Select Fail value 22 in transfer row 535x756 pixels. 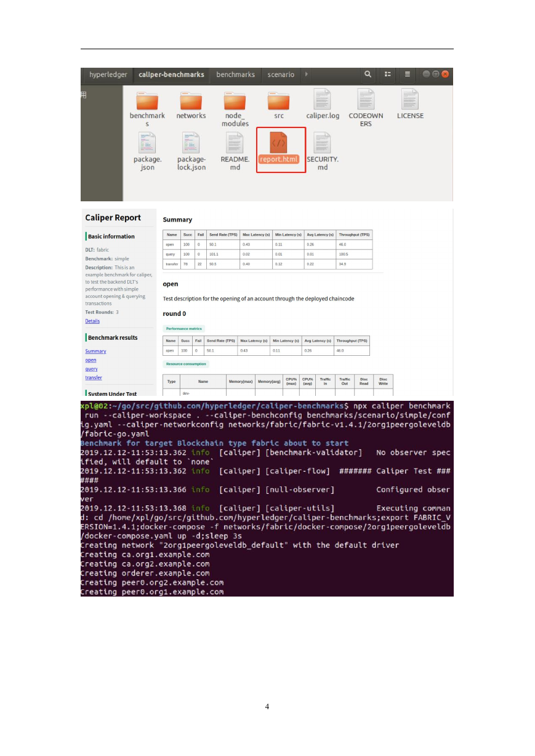[x=201, y=264]
